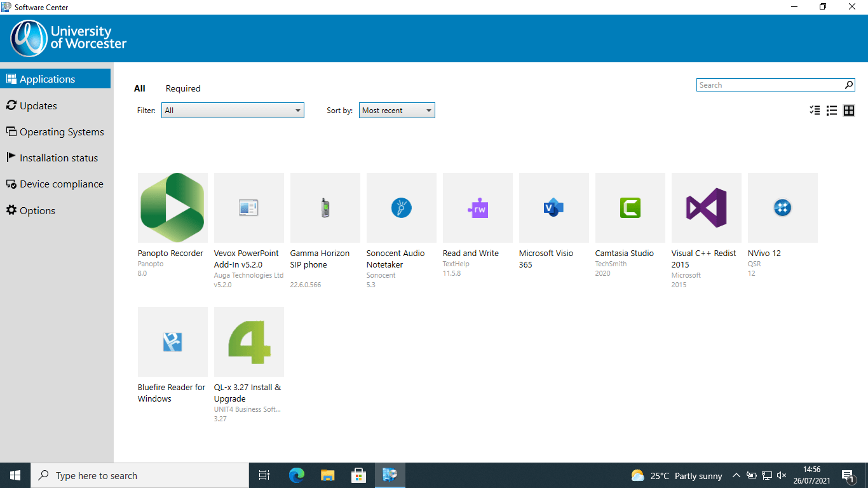Open the Windows Start menu
Image resolution: width=868 pixels, height=488 pixels.
pos(15,475)
